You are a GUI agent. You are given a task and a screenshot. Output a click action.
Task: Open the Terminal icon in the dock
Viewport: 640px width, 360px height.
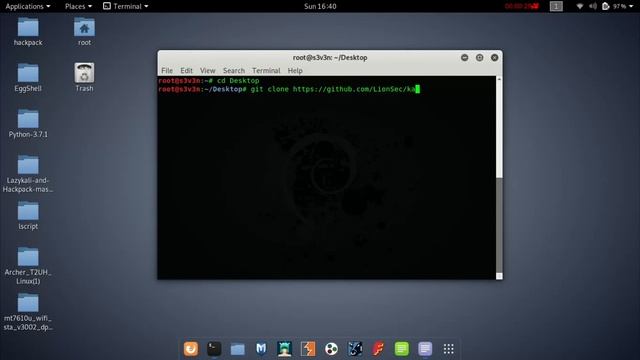pyautogui.click(x=214, y=349)
